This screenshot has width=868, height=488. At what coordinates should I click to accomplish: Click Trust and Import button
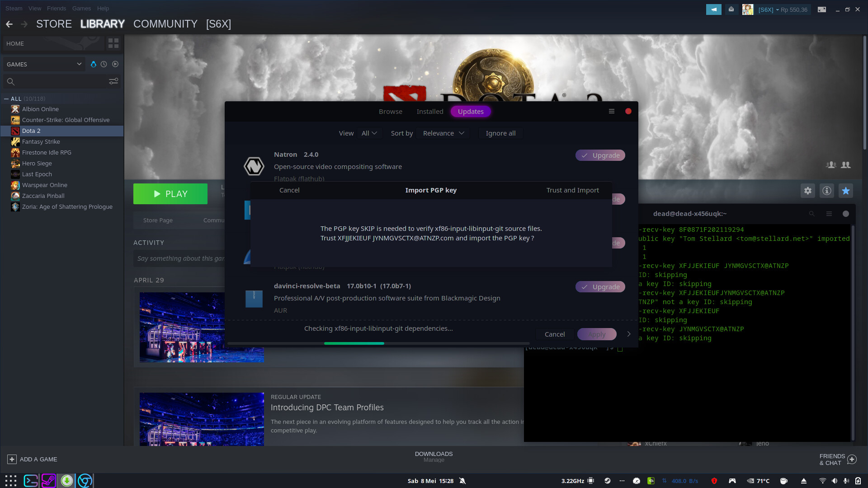[572, 190]
